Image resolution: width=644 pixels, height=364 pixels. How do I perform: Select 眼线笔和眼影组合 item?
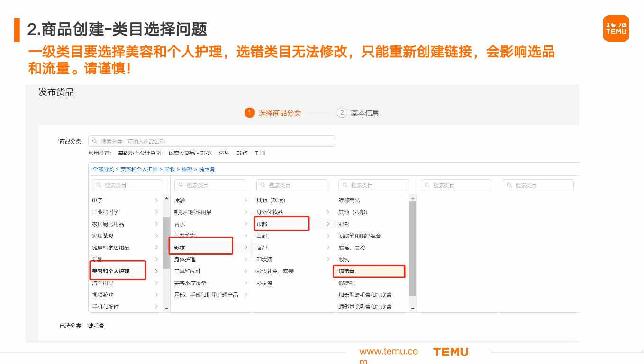[360, 236]
